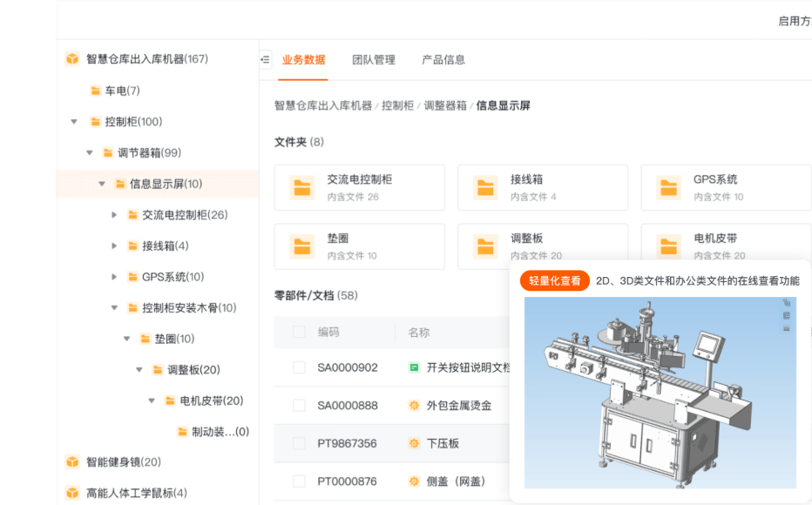The image size is (812, 505).
Task: Click code SA0000888 in the table
Action: tap(348, 405)
